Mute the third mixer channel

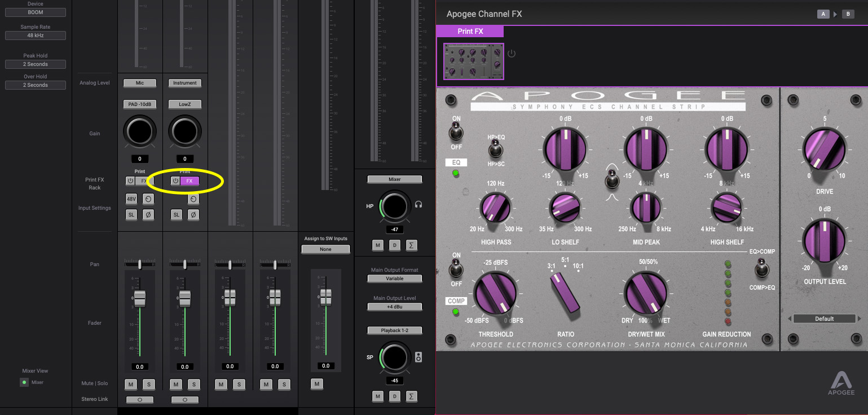click(x=221, y=385)
